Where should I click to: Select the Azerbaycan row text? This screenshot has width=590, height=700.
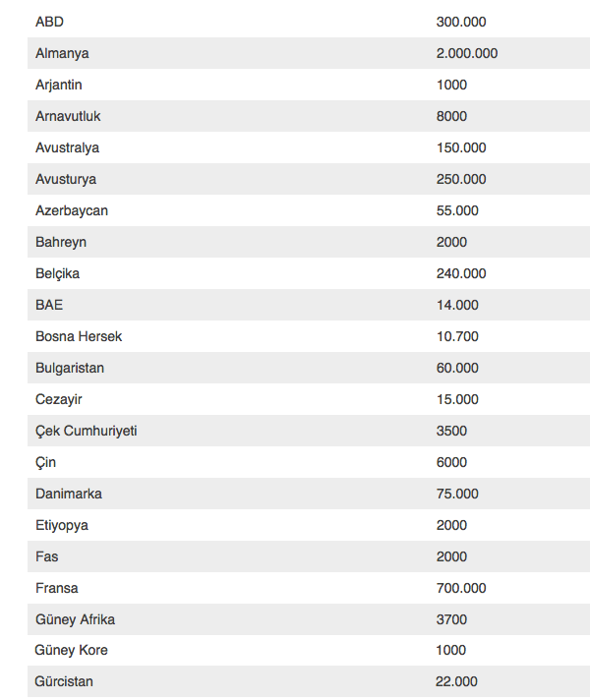point(72,210)
